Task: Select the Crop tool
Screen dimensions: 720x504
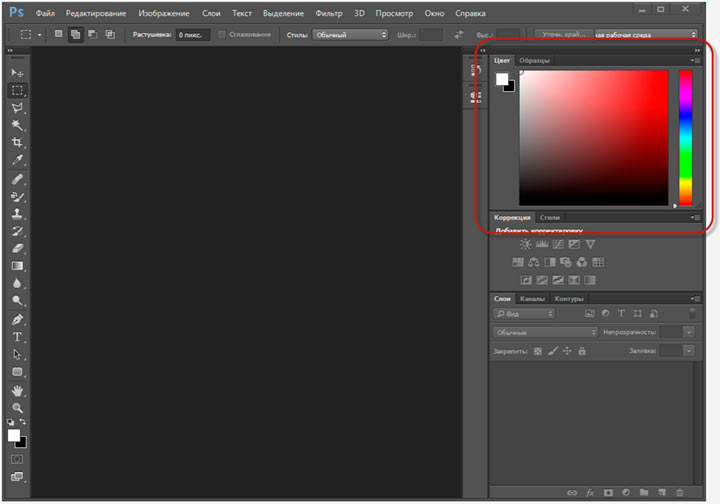Action: 17,142
